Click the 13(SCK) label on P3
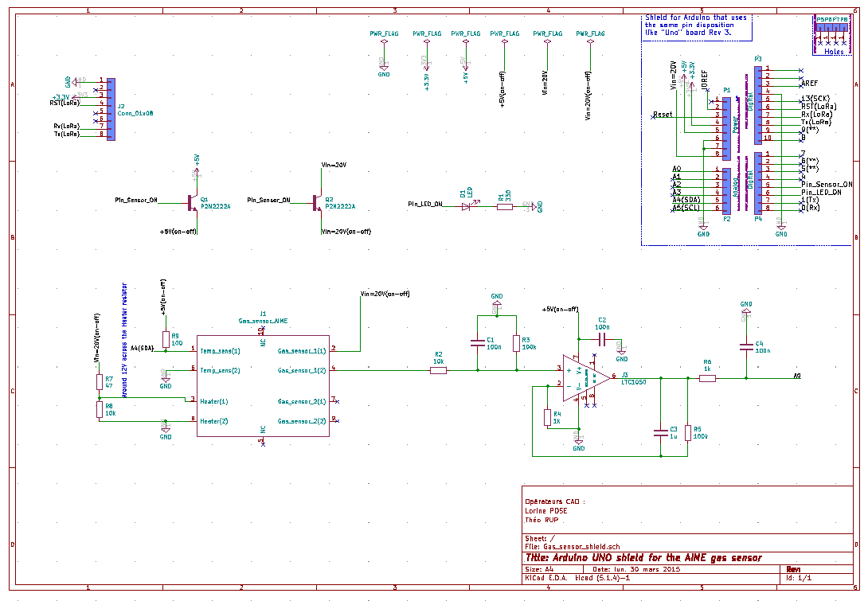 pyautogui.click(x=816, y=99)
